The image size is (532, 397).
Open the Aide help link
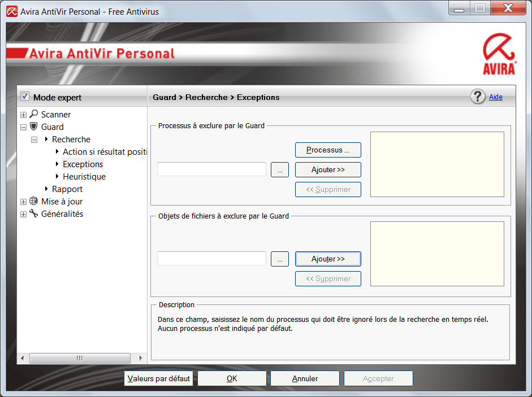tap(496, 97)
